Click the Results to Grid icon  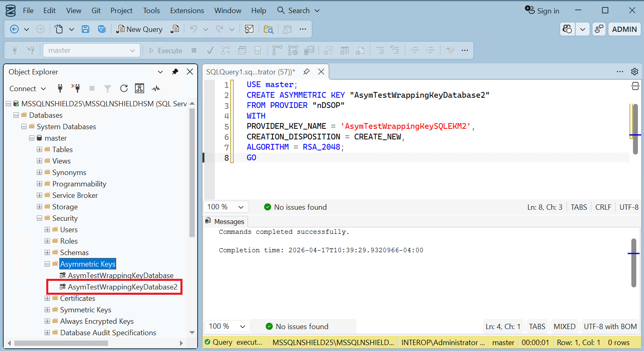[345, 50]
